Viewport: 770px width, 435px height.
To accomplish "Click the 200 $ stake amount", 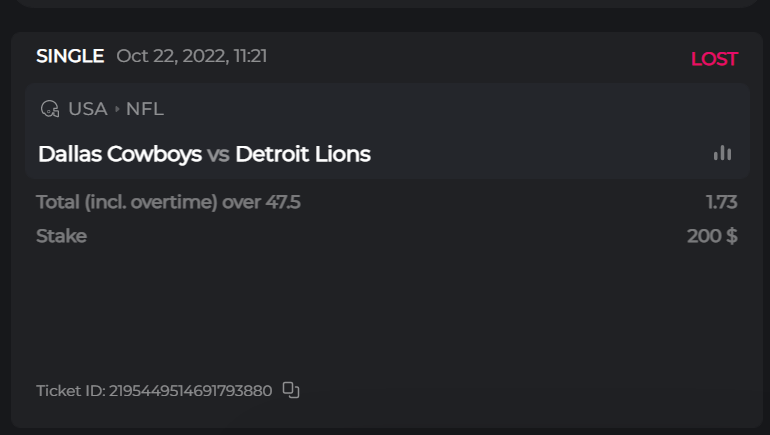I will pyautogui.click(x=712, y=236).
